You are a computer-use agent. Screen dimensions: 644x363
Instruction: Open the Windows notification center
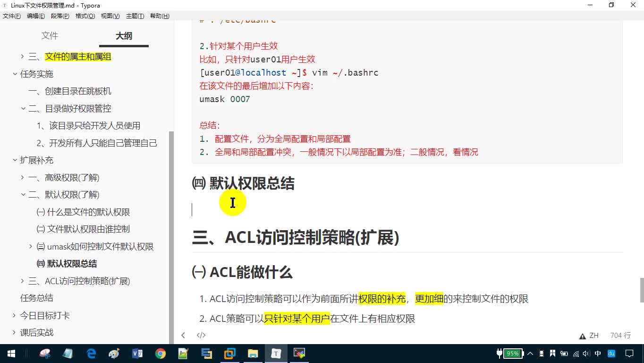pos(629,354)
